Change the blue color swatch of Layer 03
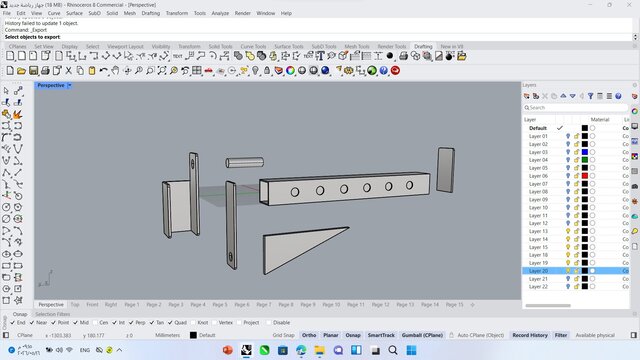Screen dimensions: 640x360 [x=584, y=152]
